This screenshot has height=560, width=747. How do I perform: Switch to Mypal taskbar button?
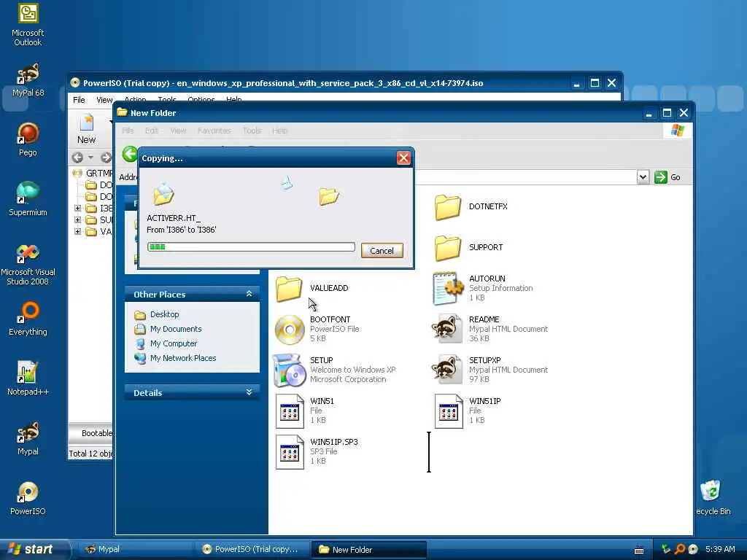pyautogui.click(x=135, y=550)
